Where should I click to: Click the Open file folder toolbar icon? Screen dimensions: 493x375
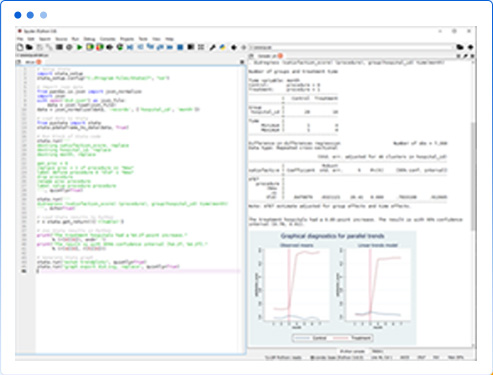pos(29,47)
